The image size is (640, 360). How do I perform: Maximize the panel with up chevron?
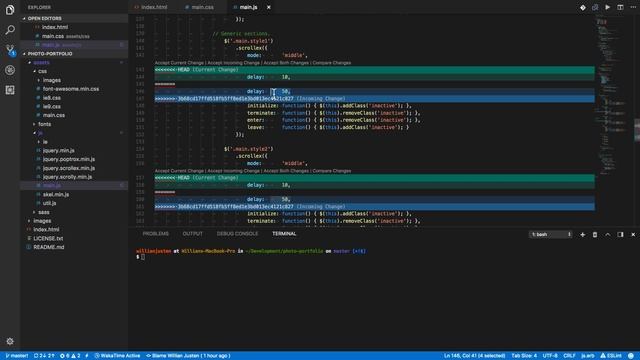[x=608, y=235]
